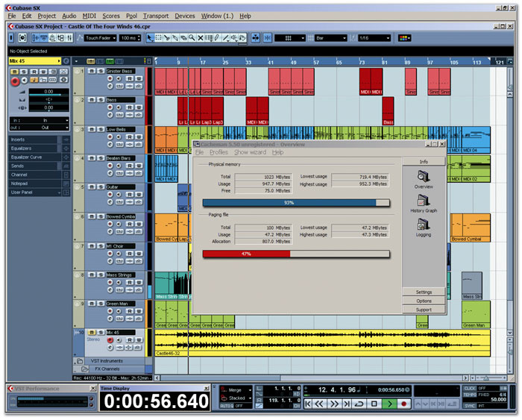Open the inspector input 'In' dropdown
522x420 pixels.
pyautogui.click(x=40, y=120)
